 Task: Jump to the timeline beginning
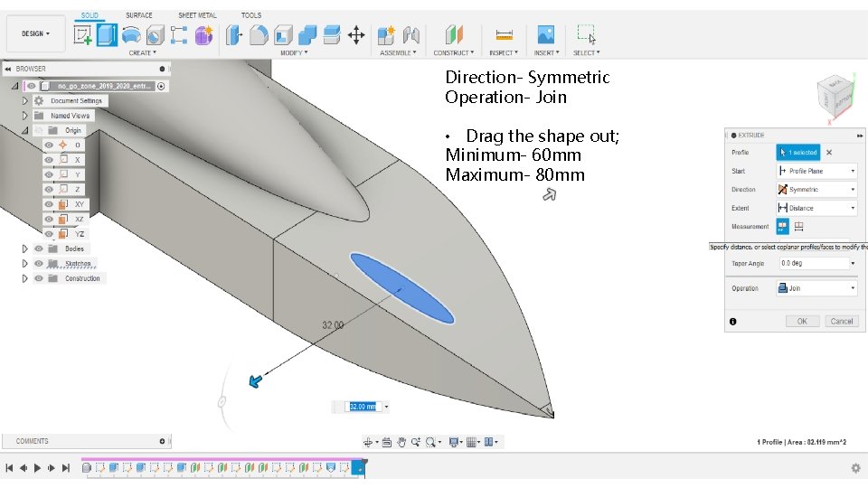[x=9, y=468]
